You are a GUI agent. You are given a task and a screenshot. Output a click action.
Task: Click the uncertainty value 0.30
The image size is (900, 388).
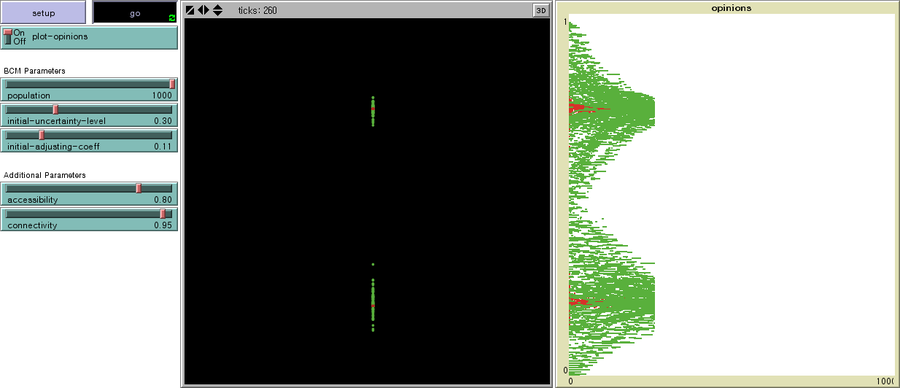tap(163, 121)
